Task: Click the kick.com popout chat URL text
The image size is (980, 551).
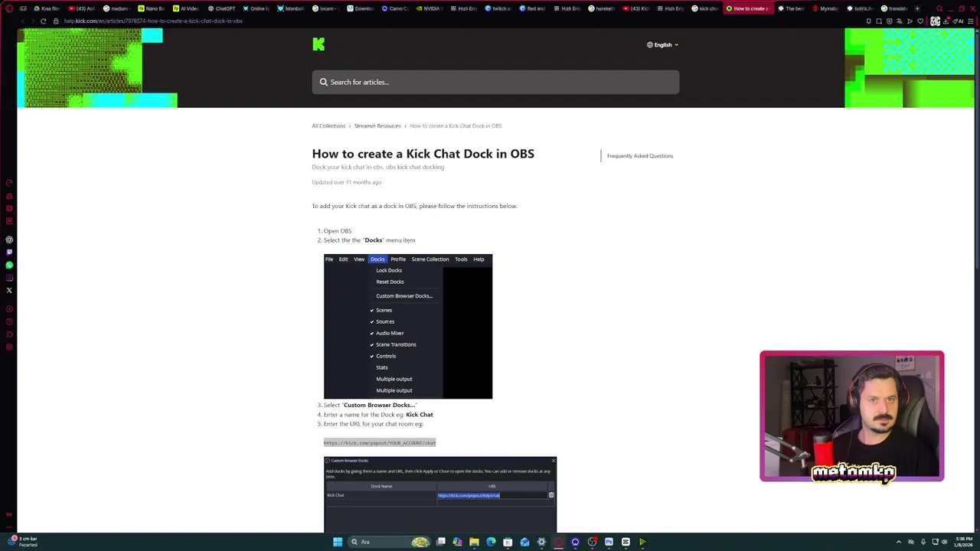Action: (x=380, y=443)
